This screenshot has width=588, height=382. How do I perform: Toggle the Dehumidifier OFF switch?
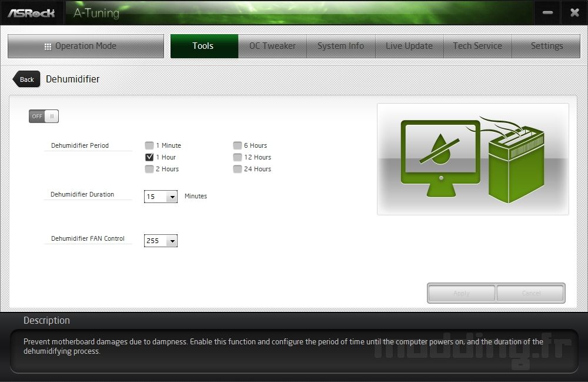pyautogui.click(x=44, y=117)
